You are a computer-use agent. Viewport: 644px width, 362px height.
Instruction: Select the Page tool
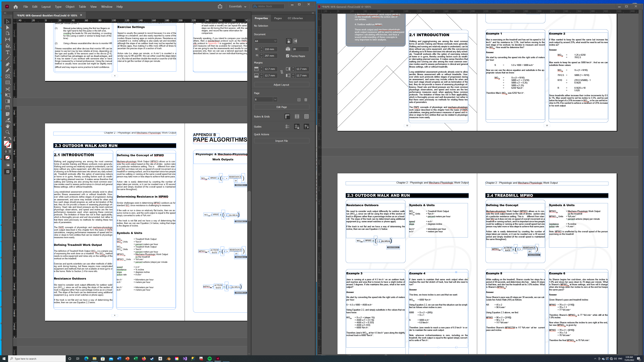(x=8, y=34)
